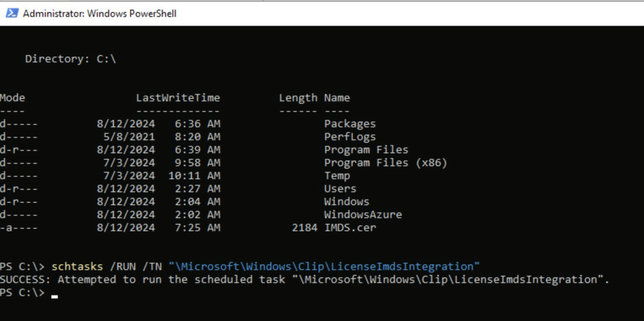Click the Name column header

tap(337, 98)
